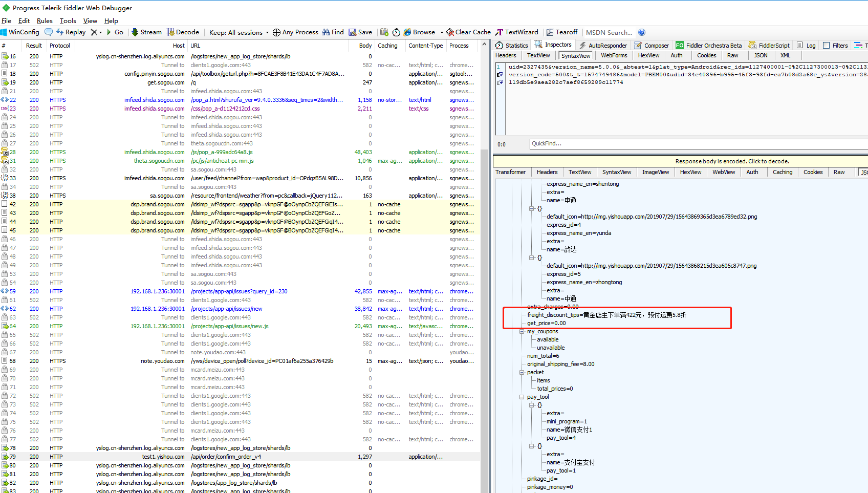Viewport: 868px width, 493px height.
Task: Collapse the pay_tool JSON node
Action: click(x=522, y=397)
